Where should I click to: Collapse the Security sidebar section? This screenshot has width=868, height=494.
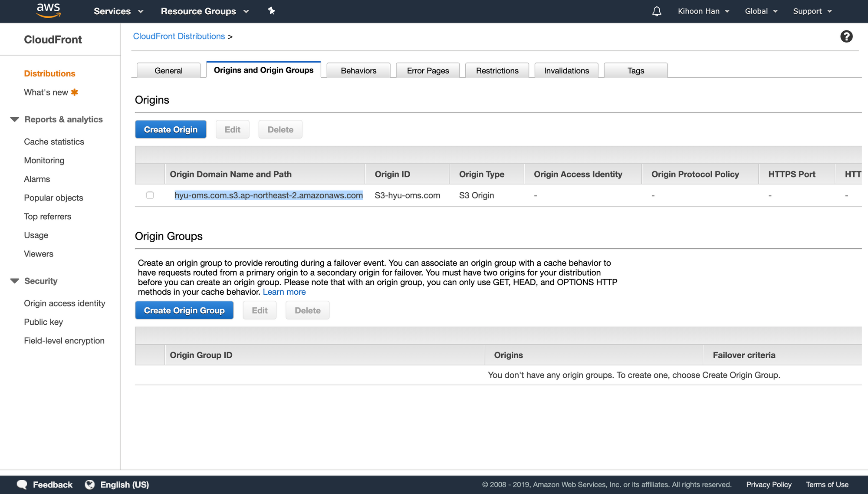pos(15,281)
